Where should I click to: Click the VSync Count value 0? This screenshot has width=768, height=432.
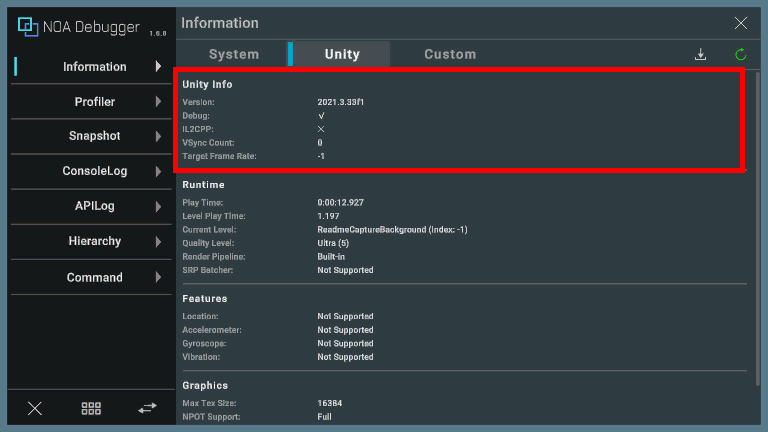320,143
